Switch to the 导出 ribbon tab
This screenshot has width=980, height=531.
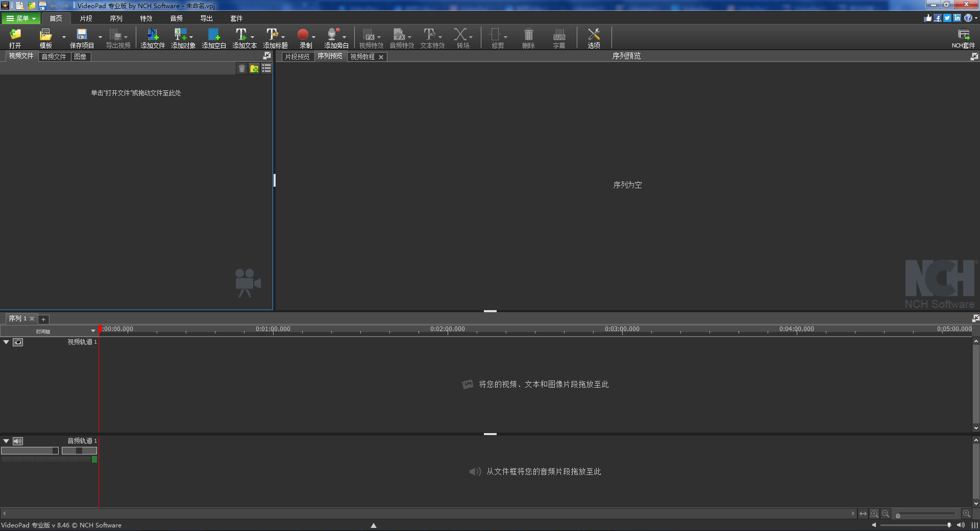click(x=206, y=18)
